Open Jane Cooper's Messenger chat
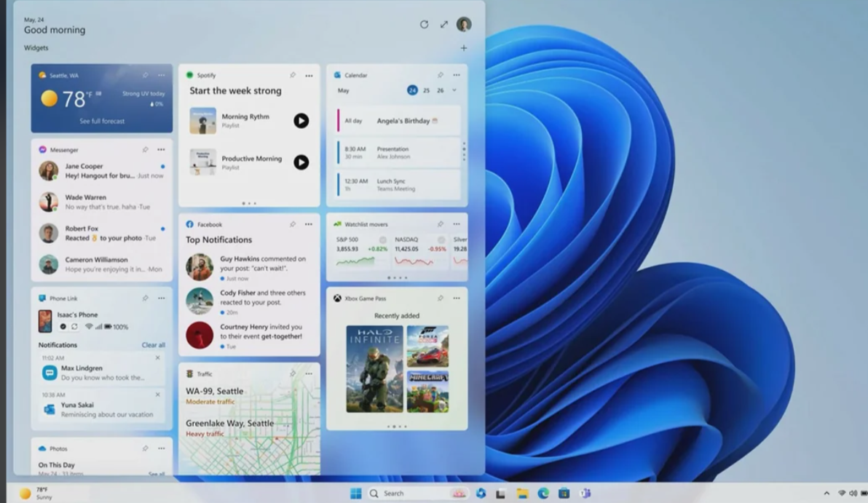 tap(102, 170)
